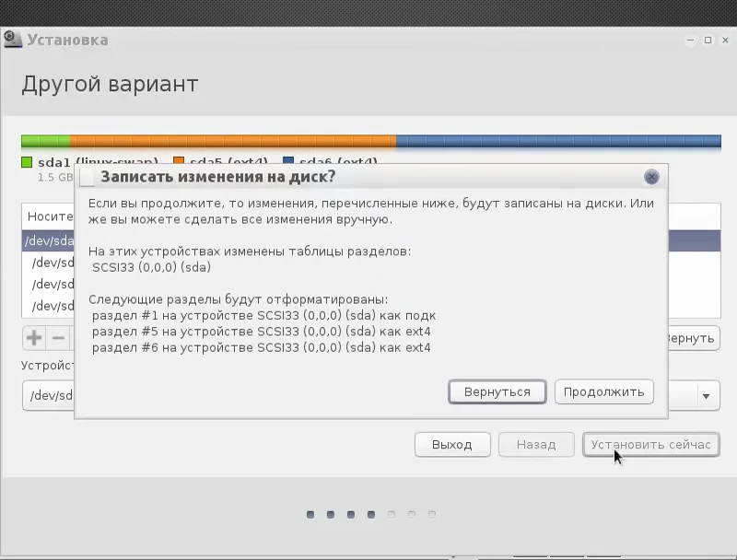The width and height of the screenshot is (737, 560).
Task: Click the blue sda6 partition bar segment
Action: [x=558, y=141]
